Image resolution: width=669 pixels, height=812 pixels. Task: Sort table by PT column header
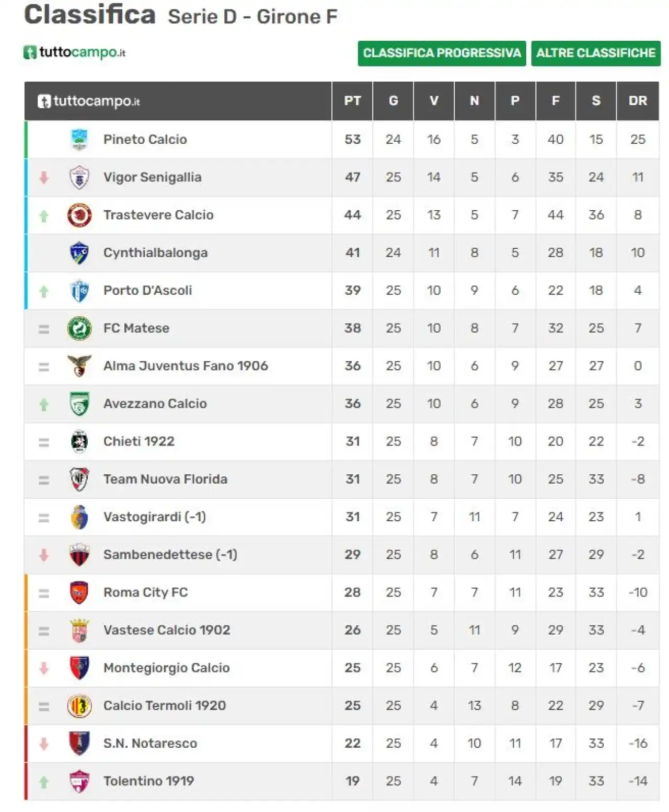click(352, 101)
